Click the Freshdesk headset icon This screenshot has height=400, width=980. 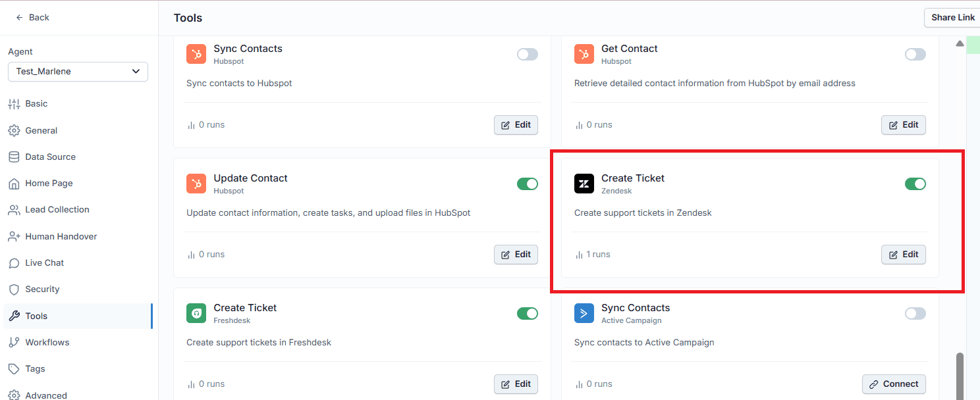coord(196,313)
